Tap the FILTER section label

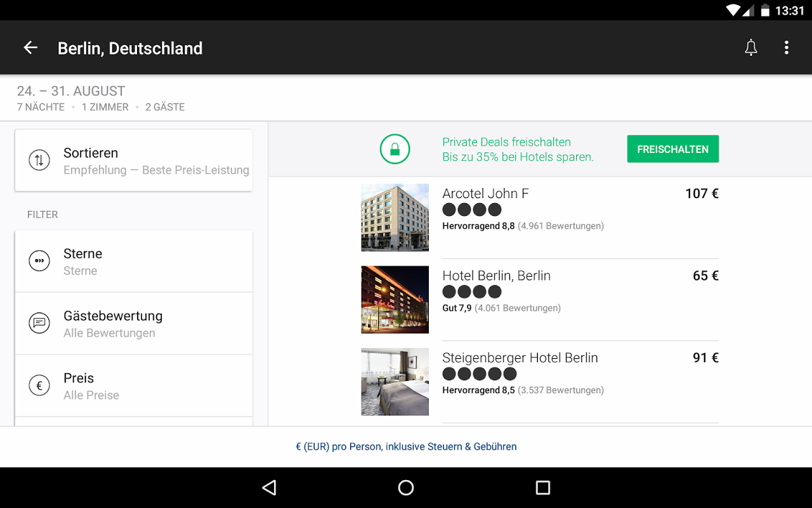click(x=43, y=215)
